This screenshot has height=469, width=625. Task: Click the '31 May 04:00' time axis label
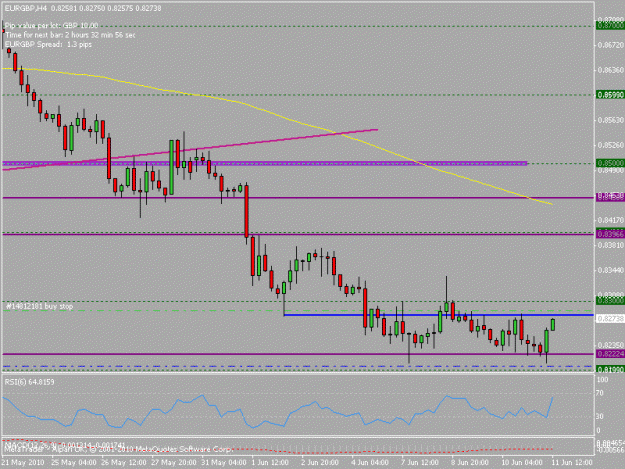coord(224,462)
